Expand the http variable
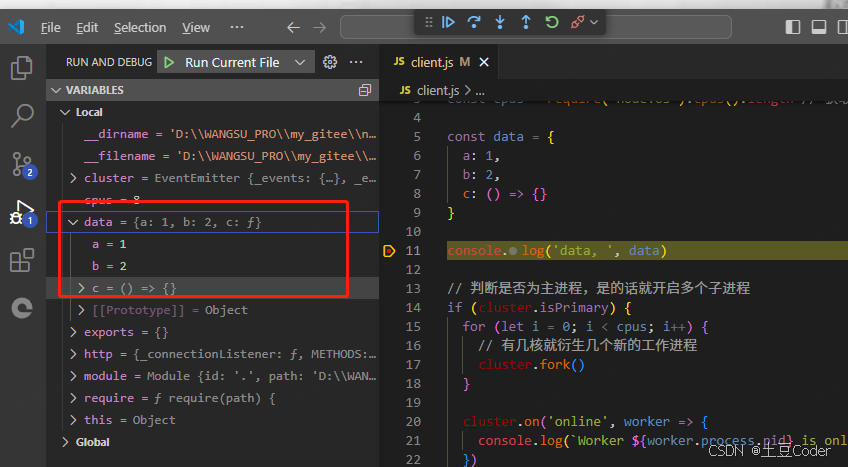The width and height of the screenshot is (848, 467). pos(74,354)
